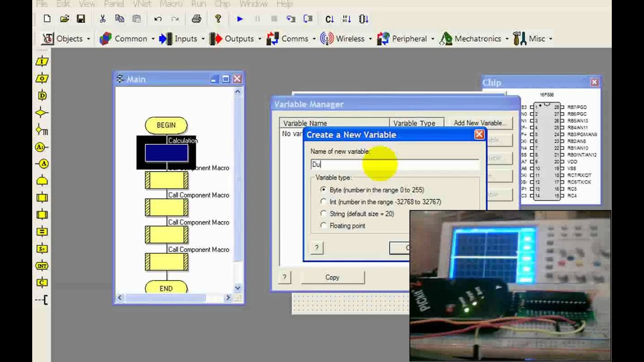Select the Loop icon in the sidebar

42,181
